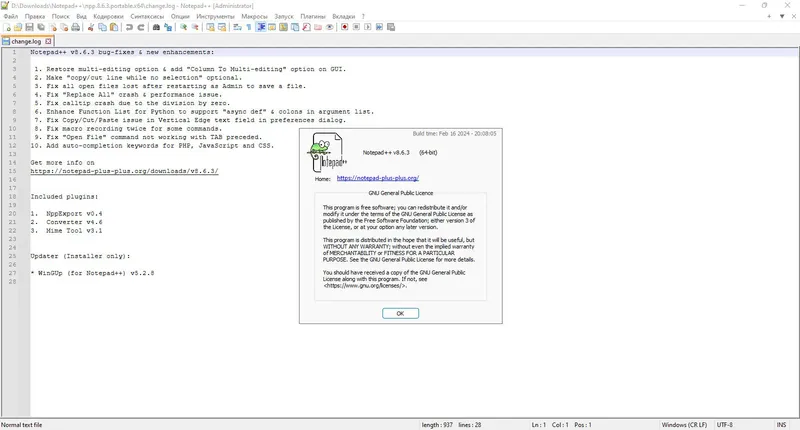800x430 pixels.
Task: Cut selection with the scissors icon
Action: (x=90, y=27)
